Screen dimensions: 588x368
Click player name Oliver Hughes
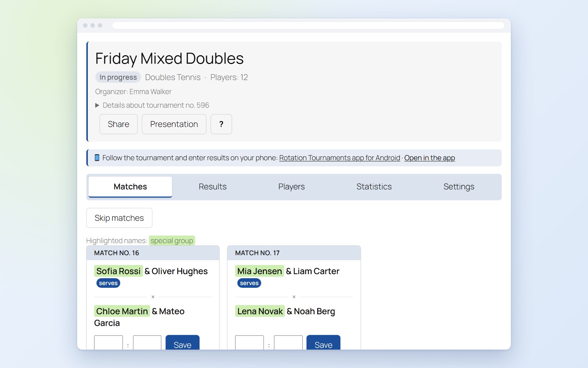[x=180, y=271]
